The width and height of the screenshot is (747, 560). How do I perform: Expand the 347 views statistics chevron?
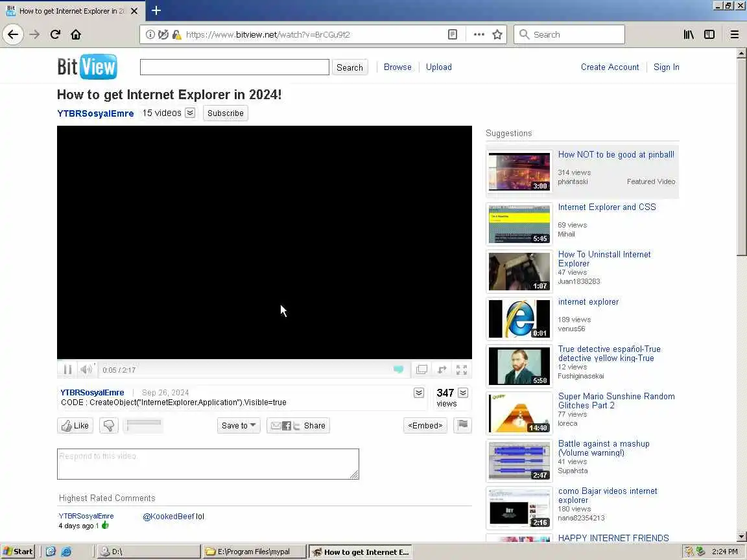(463, 393)
